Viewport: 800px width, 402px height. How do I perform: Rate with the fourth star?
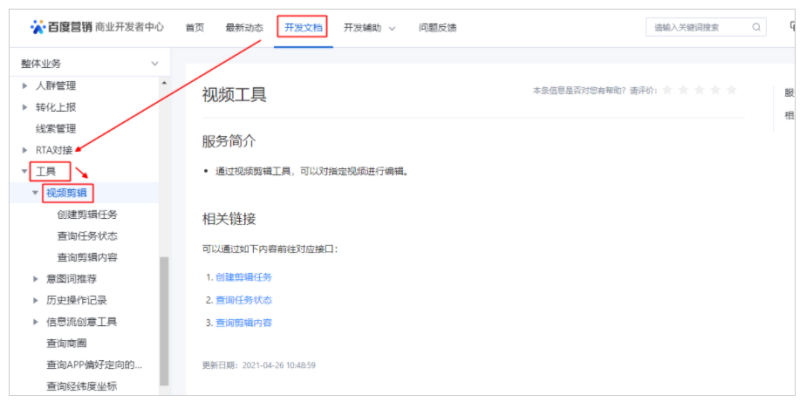[715, 90]
